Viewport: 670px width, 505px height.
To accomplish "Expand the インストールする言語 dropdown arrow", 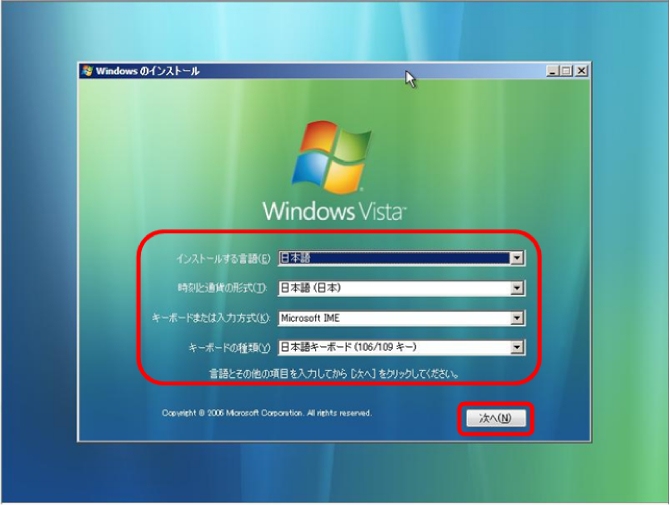I will pos(517,258).
